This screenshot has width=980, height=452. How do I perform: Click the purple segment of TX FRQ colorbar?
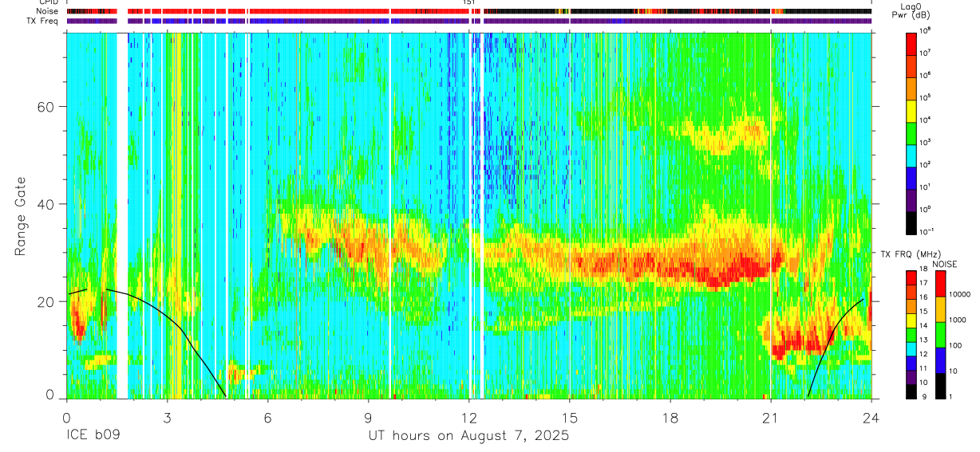tap(911, 377)
